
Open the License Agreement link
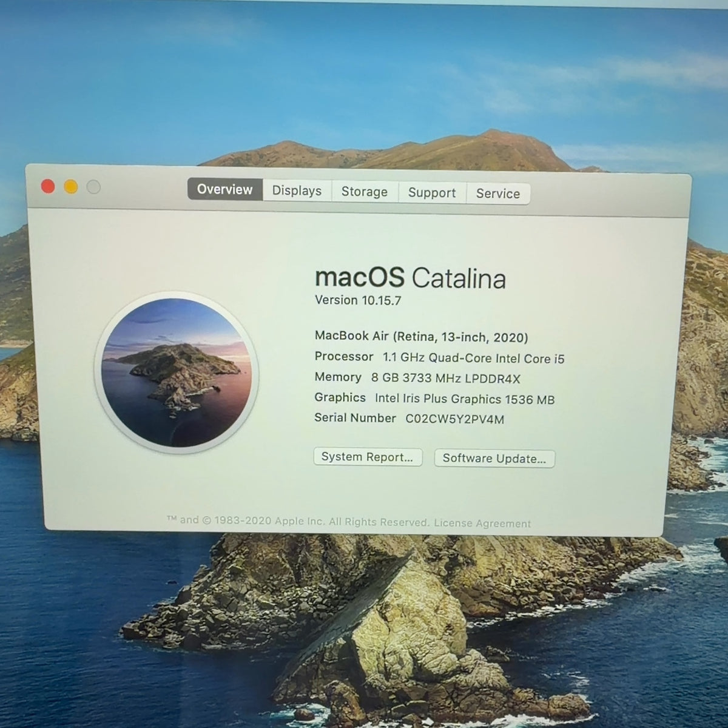click(482, 523)
